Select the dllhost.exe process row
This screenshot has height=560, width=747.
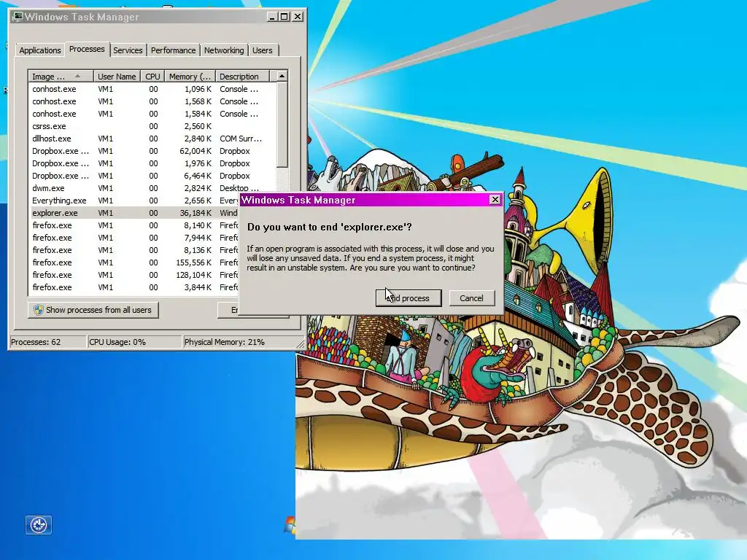(152, 139)
